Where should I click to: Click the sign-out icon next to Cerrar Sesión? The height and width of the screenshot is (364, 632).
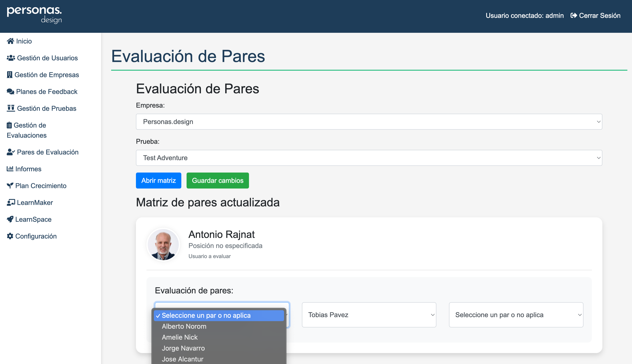tap(574, 16)
